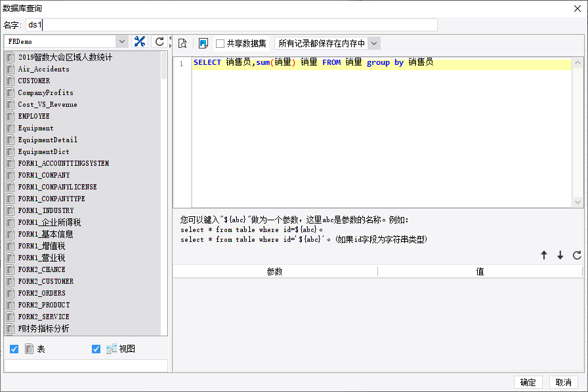Select the FORM1_COMPANY table

[43, 175]
